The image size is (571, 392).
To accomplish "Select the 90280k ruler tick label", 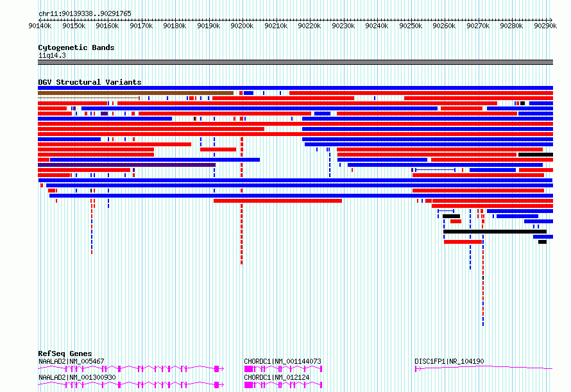I will 511,26.
